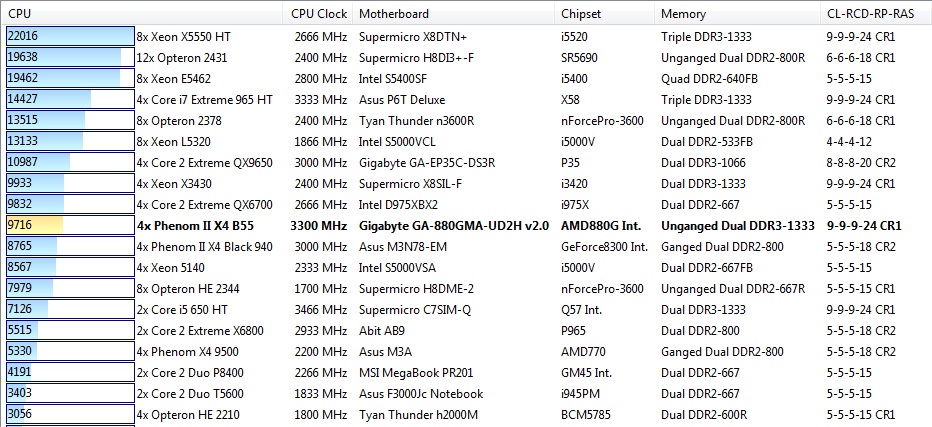The width and height of the screenshot is (932, 427).
Task: Select the 4x Core i7 Extreme 965 HT entry
Action: pyautogui.click(x=204, y=99)
